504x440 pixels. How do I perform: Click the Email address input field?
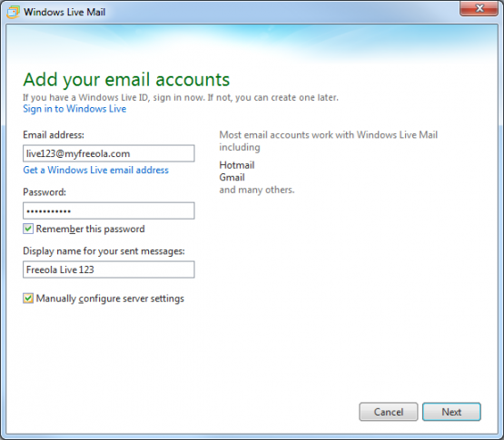click(x=109, y=153)
